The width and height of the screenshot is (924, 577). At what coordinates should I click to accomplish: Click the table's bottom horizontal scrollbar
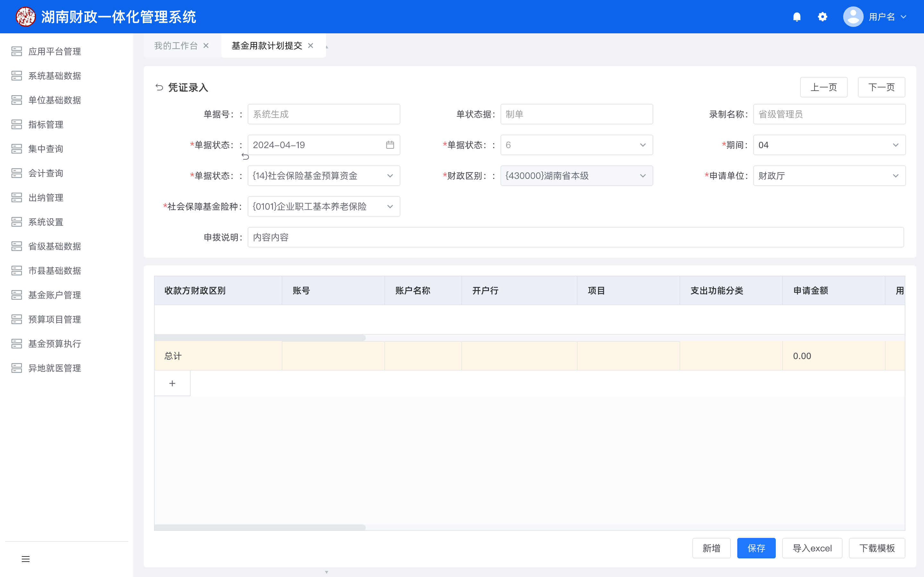click(x=260, y=527)
